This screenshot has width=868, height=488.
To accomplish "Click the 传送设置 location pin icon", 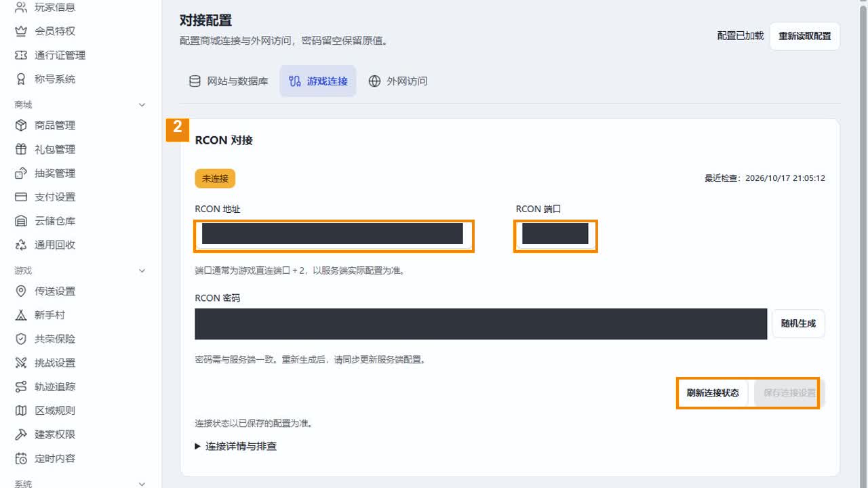I will pyautogui.click(x=21, y=291).
